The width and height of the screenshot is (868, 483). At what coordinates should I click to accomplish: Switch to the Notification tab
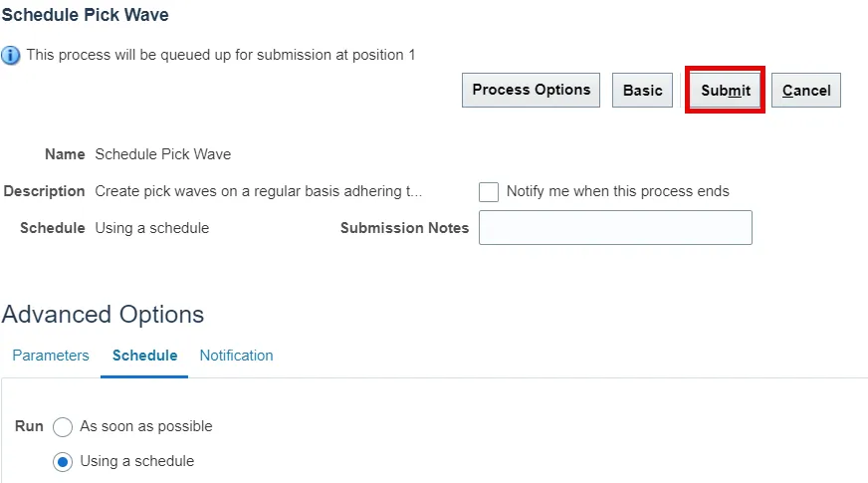point(236,356)
